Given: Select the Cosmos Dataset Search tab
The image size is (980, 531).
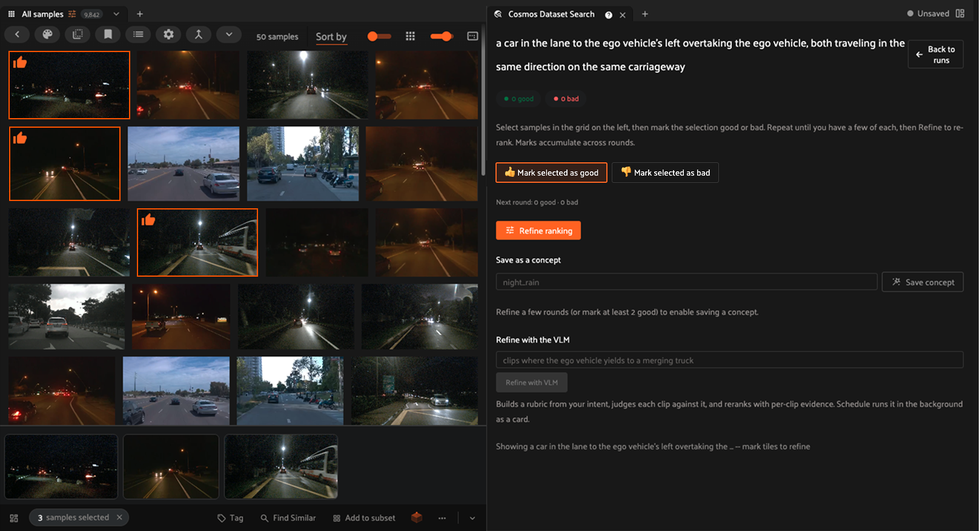Looking at the screenshot, I should point(551,14).
